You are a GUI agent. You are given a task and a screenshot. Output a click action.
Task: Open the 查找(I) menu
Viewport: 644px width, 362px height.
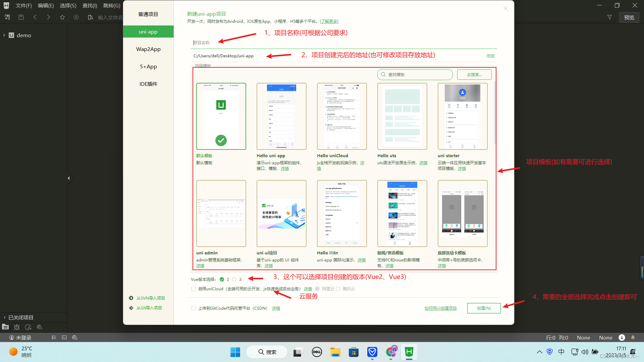pyautogui.click(x=90, y=6)
